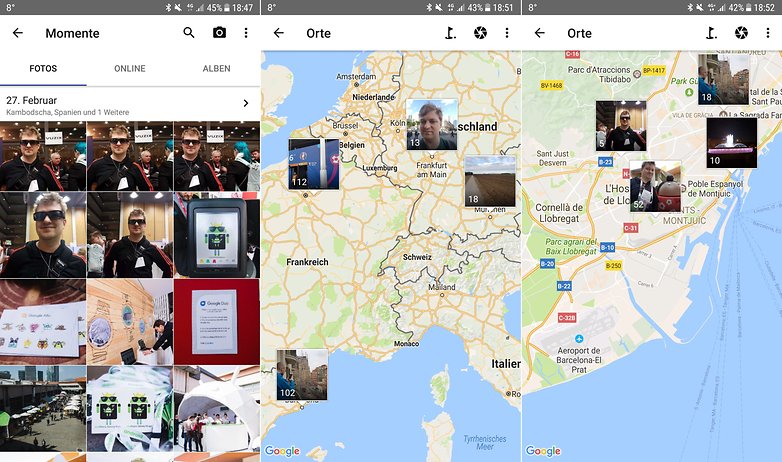
Task: Tap the location flag icon above the Barcelona map
Action: click(712, 33)
